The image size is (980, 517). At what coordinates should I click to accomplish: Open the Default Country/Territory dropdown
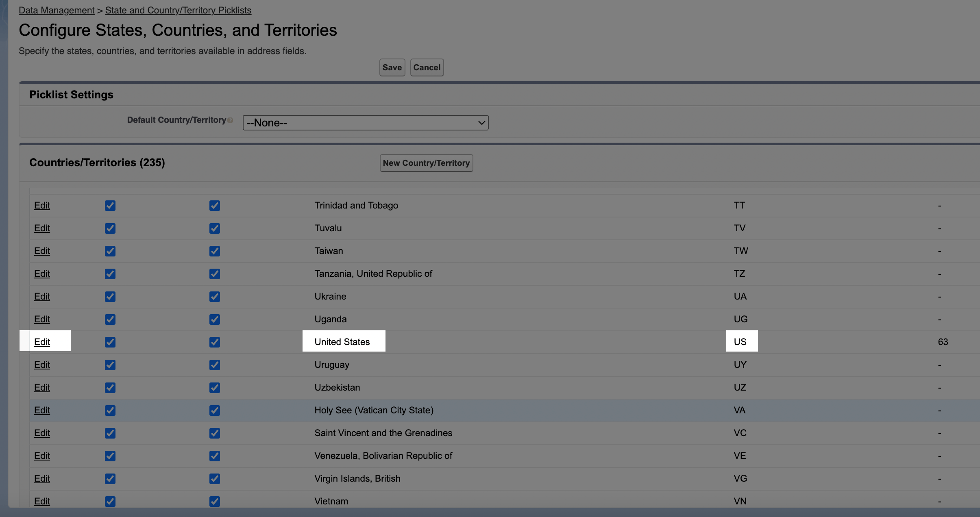(x=365, y=123)
